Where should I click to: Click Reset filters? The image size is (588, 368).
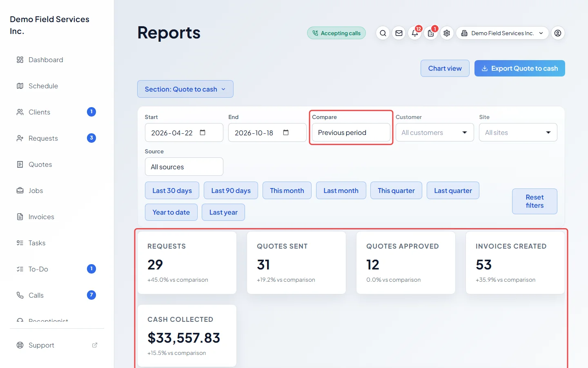535,201
